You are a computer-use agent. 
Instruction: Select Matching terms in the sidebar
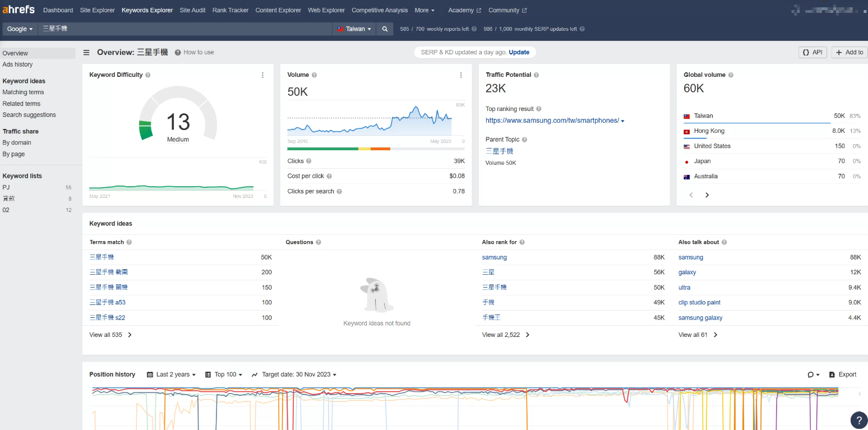coord(23,92)
